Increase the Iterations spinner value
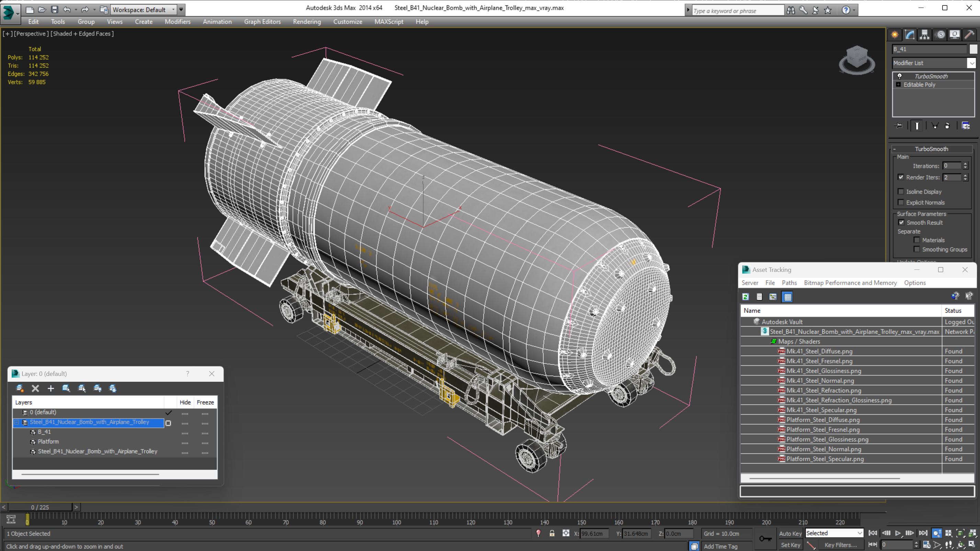980x551 pixels. [x=965, y=163]
